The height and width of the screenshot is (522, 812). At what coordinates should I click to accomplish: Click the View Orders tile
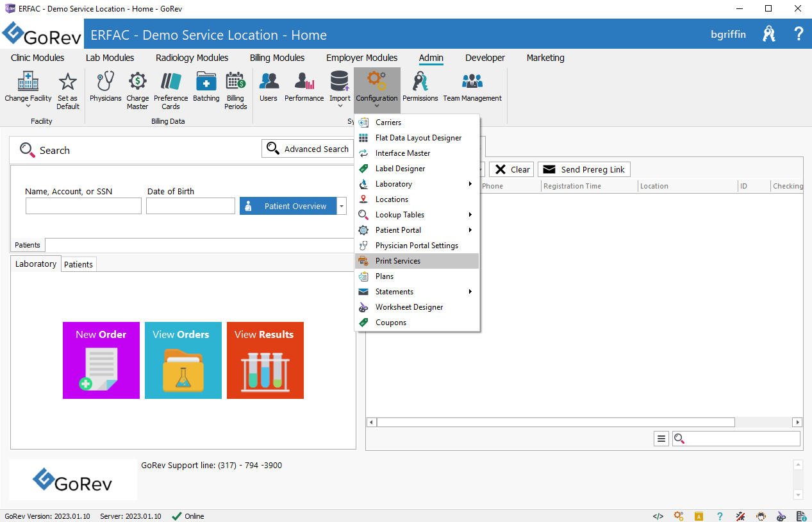(x=183, y=360)
